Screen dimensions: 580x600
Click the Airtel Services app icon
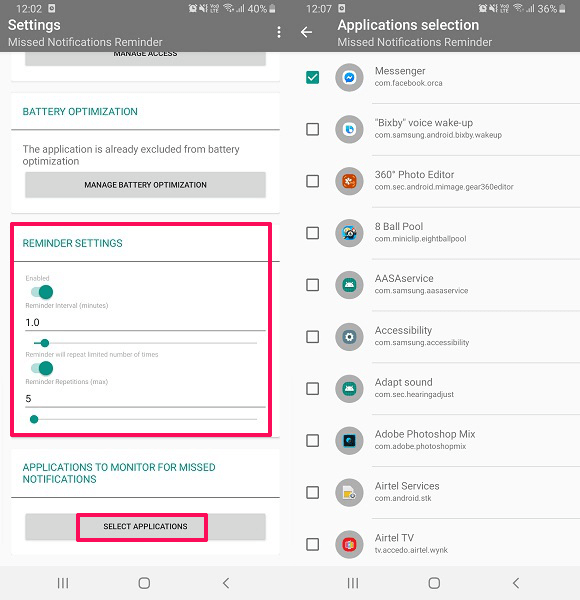(x=349, y=492)
